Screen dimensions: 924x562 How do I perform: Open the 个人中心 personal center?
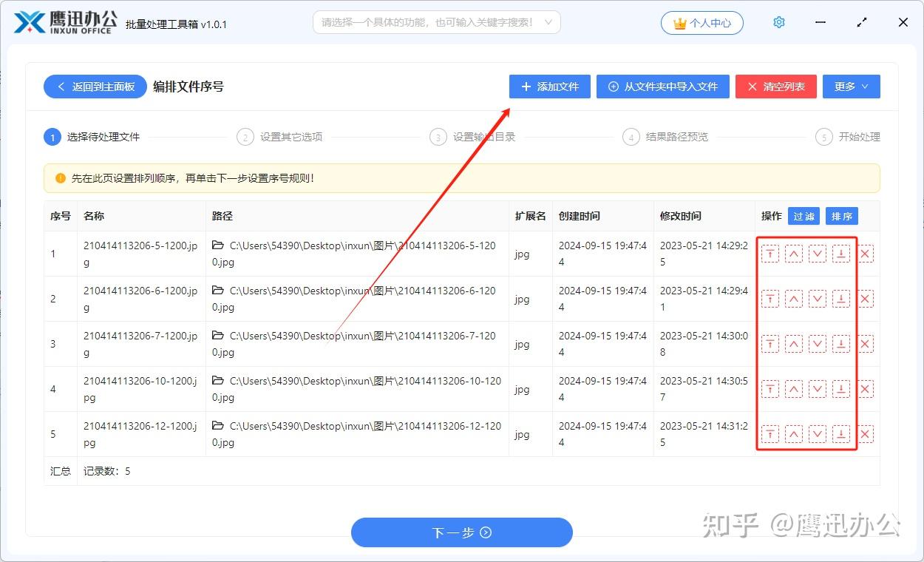(702, 23)
